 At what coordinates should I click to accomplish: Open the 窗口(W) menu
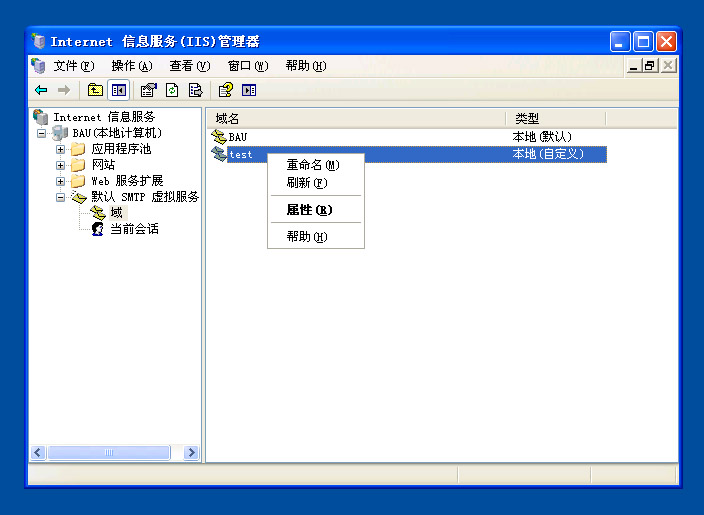(248, 66)
